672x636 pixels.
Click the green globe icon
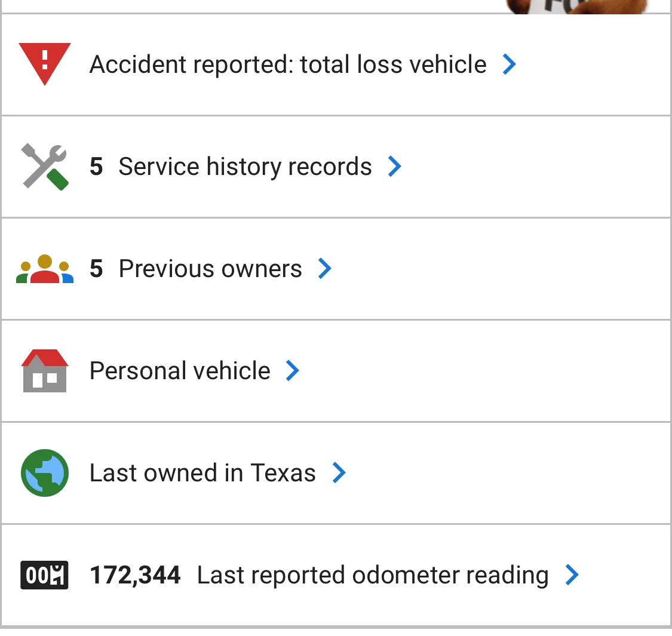click(45, 473)
